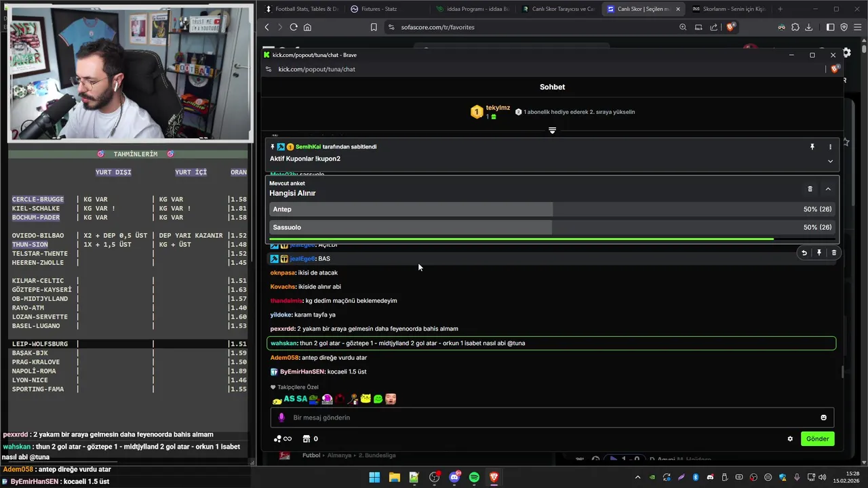Vote for Sassuolo in the poll
Image resolution: width=868 pixels, height=488 pixels.
coord(552,227)
